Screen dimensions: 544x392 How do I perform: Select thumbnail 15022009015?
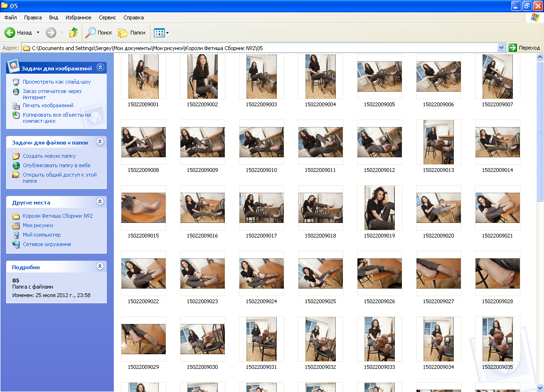(x=144, y=207)
